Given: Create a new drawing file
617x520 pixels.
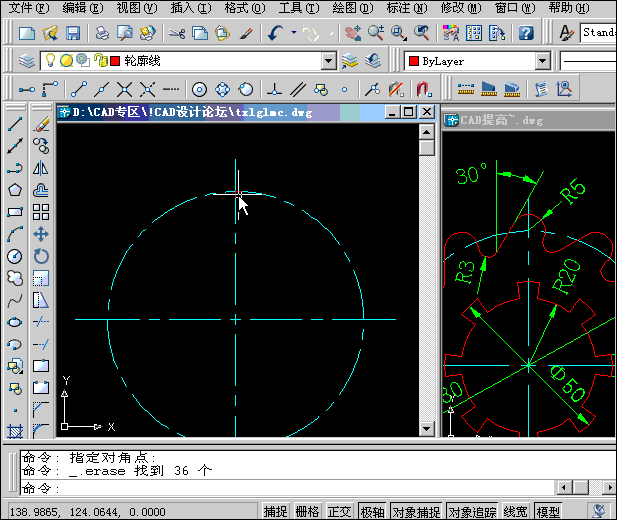Looking at the screenshot, I should [27, 33].
